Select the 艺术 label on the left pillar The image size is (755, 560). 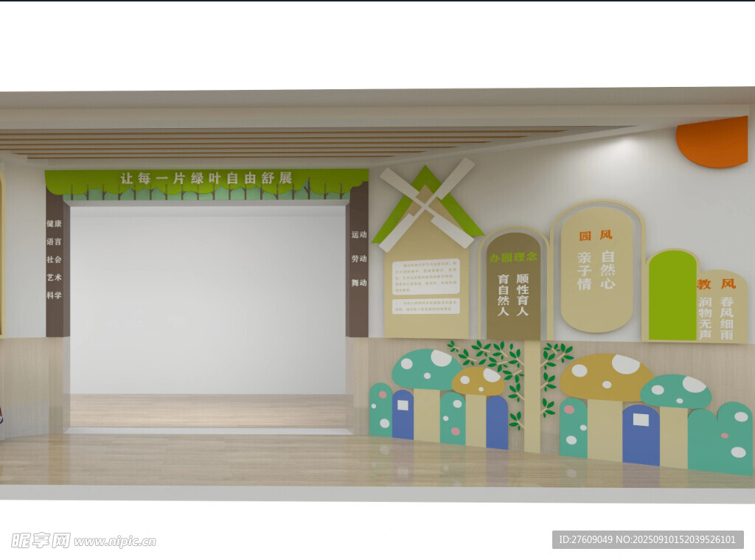coord(54,277)
